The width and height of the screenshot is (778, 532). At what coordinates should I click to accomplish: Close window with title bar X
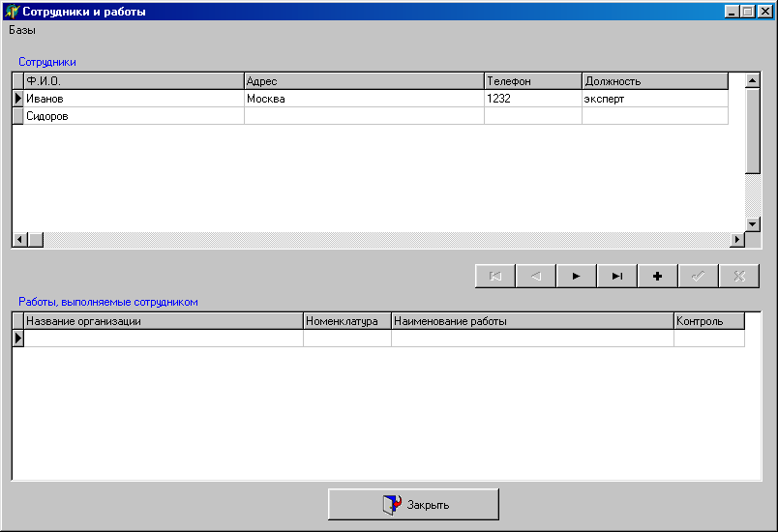click(x=765, y=12)
